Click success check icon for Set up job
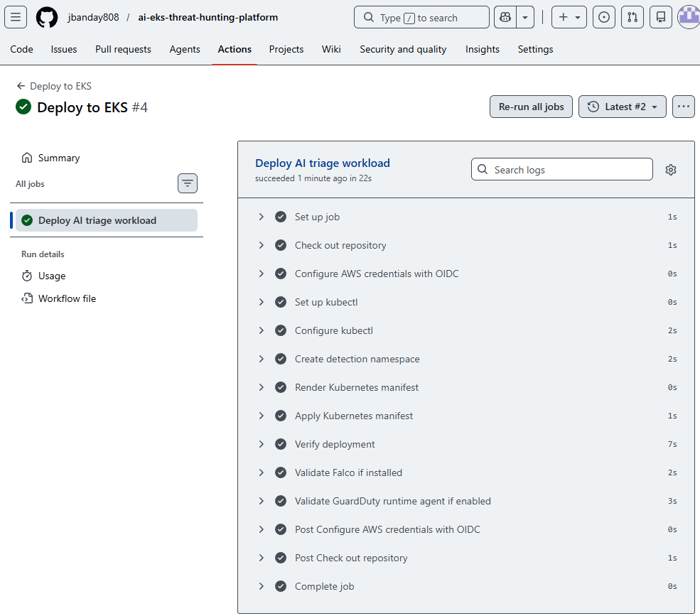The image size is (700, 616). coord(281,217)
